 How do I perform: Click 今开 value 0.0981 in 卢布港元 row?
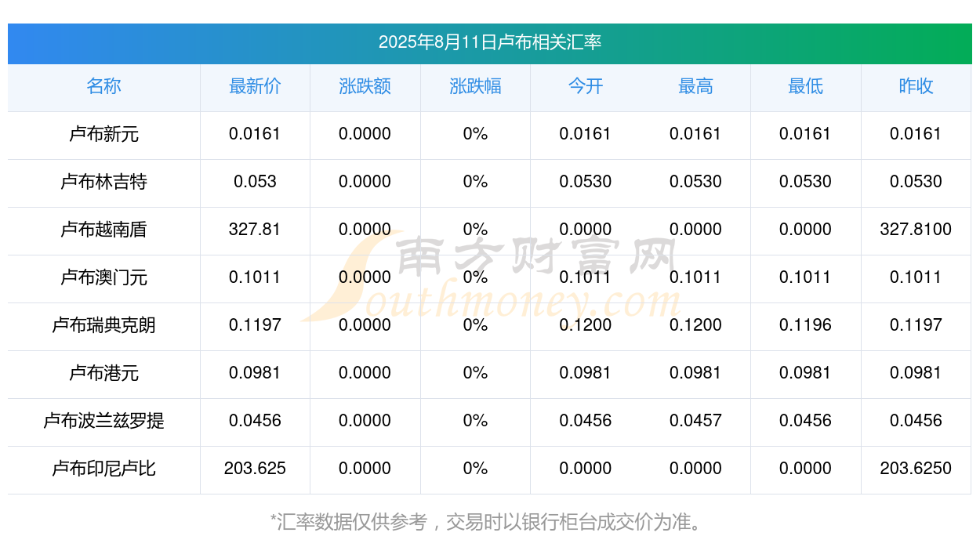586,373
